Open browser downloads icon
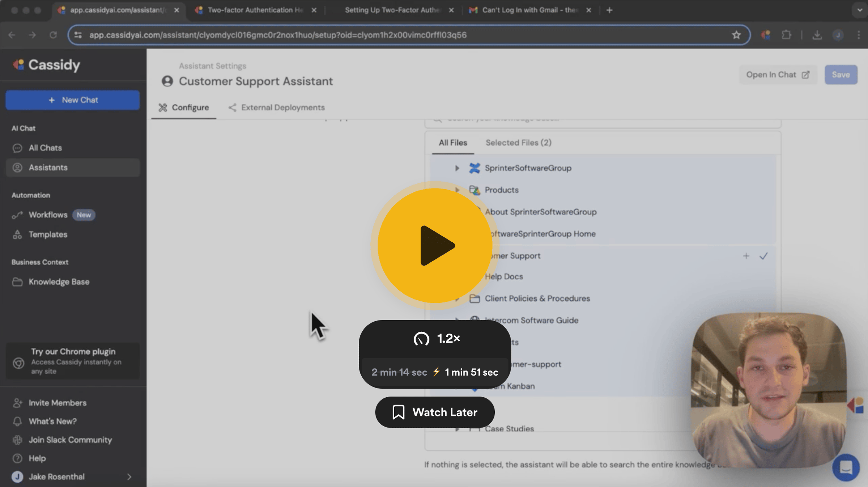 pos(817,35)
